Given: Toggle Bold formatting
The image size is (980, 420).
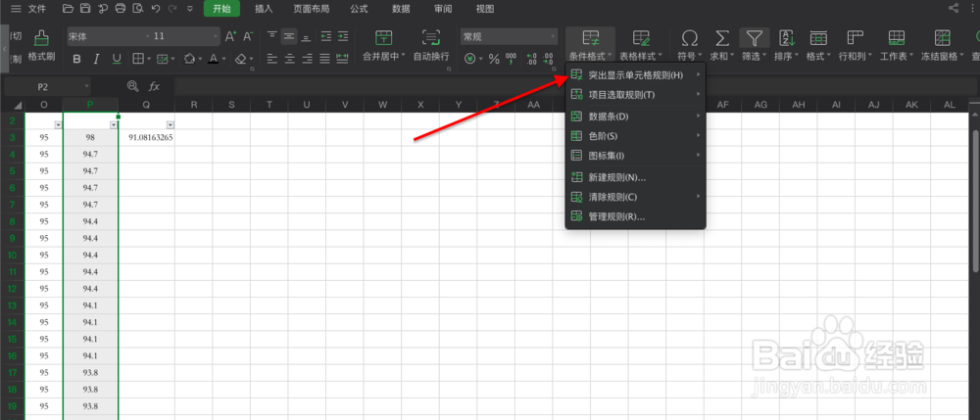Looking at the screenshot, I should click(76, 59).
